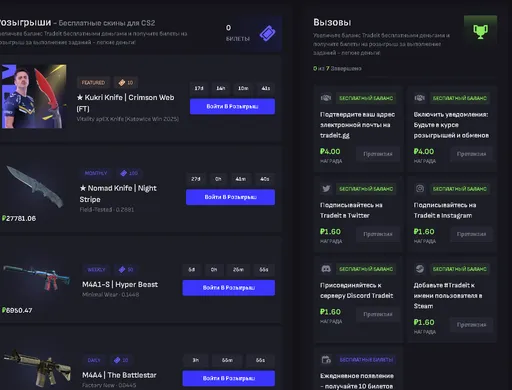
Task: Click the Instagram icon on challenge card
Action: pos(420,189)
